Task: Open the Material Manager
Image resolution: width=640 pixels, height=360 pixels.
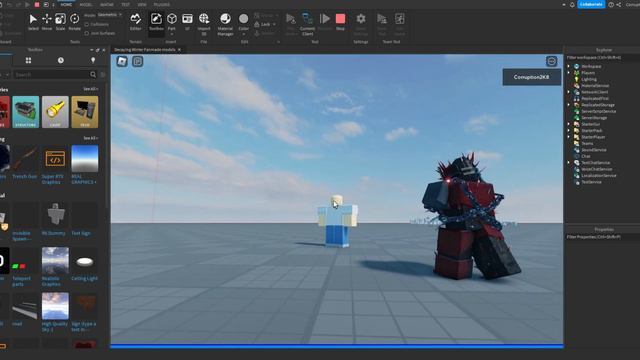Action: pyautogui.click(x=225, y=23)
